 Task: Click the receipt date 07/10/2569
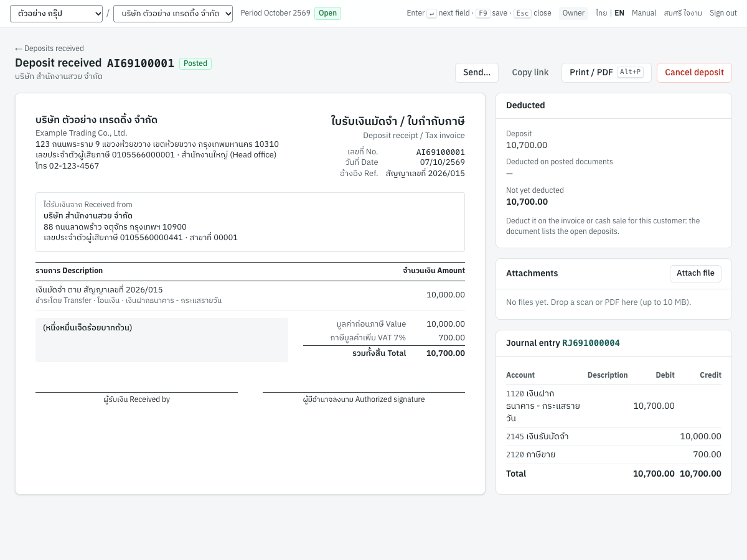point(442,162)
